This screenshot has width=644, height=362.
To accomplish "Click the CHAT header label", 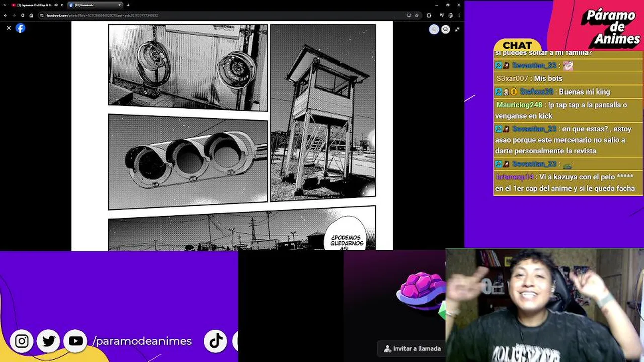I will click(517, 45).
